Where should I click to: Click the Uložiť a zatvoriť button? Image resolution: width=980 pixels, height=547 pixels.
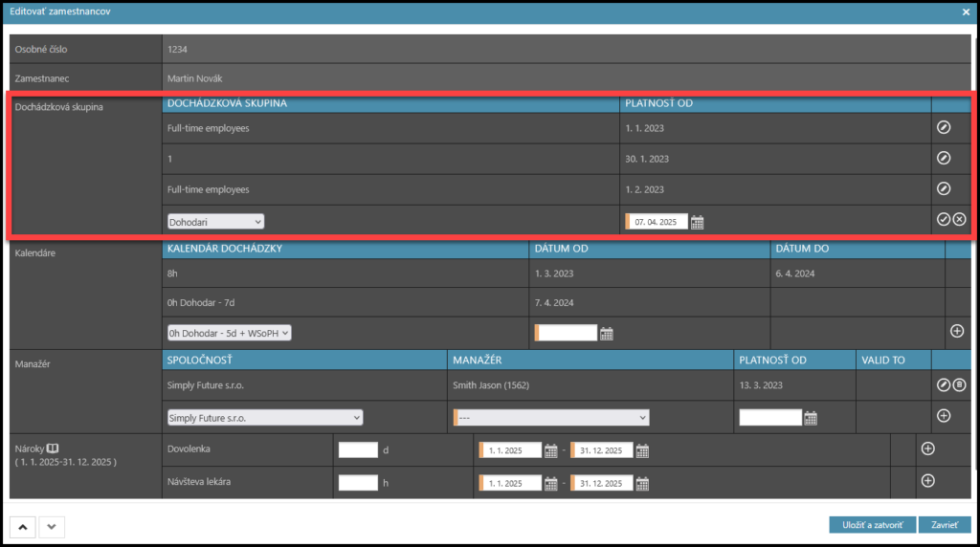pos(871,525)
